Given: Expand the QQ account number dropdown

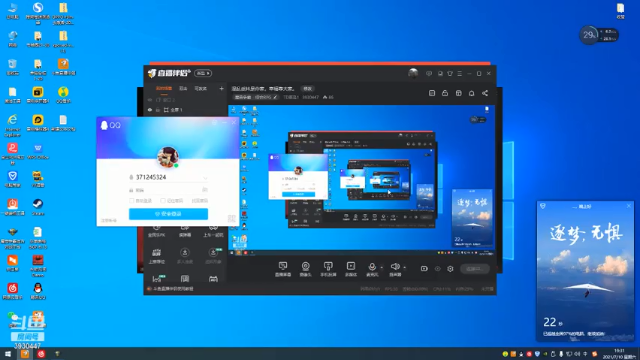Looking at the screenshot, I should 205,178.
